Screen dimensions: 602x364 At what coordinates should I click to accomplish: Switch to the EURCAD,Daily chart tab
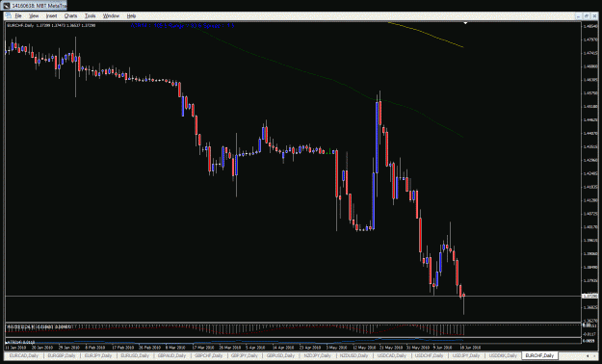click(x=23, y=355)
